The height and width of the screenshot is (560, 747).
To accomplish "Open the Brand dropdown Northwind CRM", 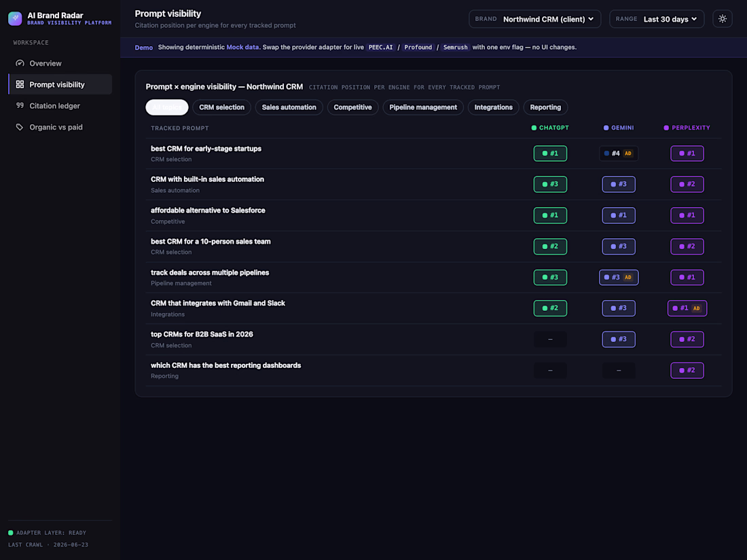I will click(x=534, y=19).
